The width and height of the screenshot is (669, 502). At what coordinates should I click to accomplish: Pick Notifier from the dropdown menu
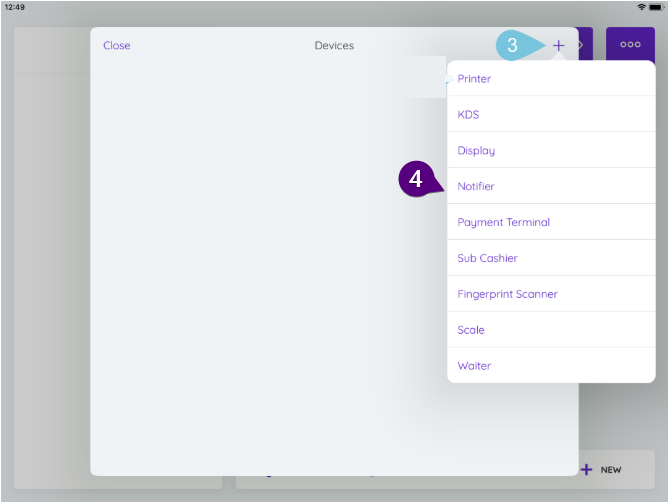click(476, 187)
